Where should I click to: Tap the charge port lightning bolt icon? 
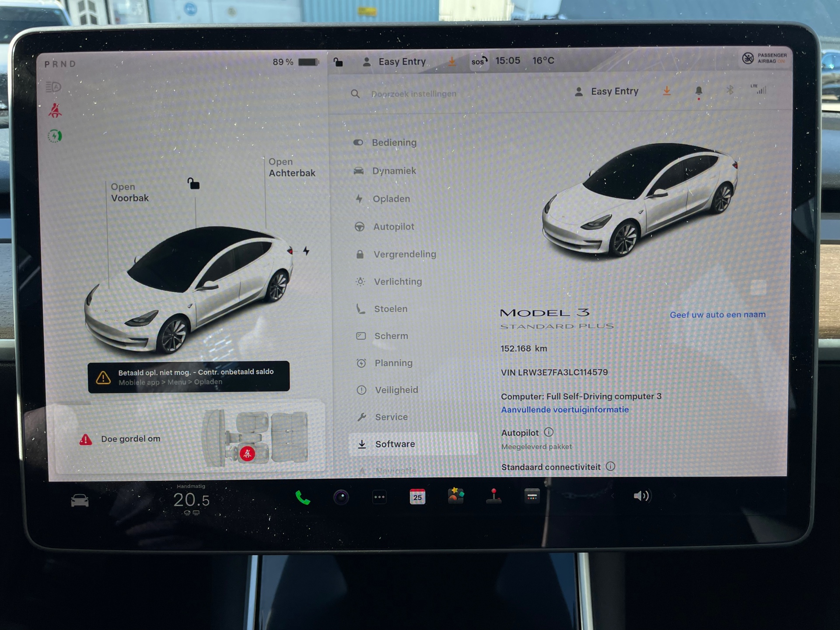click(306, 251)
